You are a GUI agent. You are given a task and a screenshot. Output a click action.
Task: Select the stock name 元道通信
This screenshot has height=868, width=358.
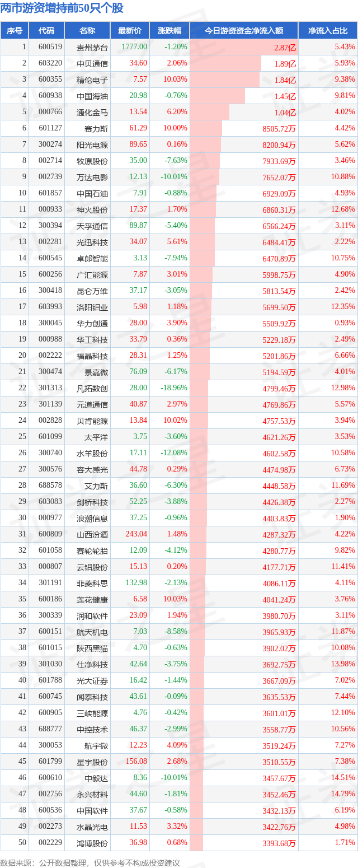coord(93,404)
